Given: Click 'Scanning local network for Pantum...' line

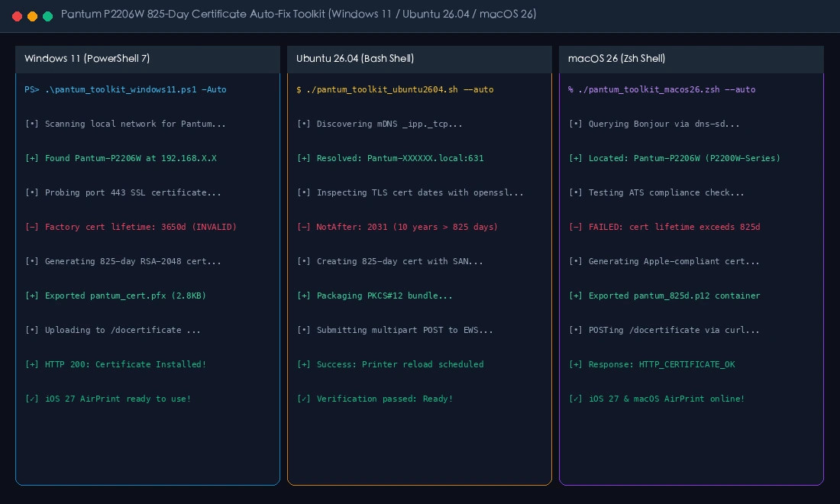Looking at the screenshot, I should [125, 124].
